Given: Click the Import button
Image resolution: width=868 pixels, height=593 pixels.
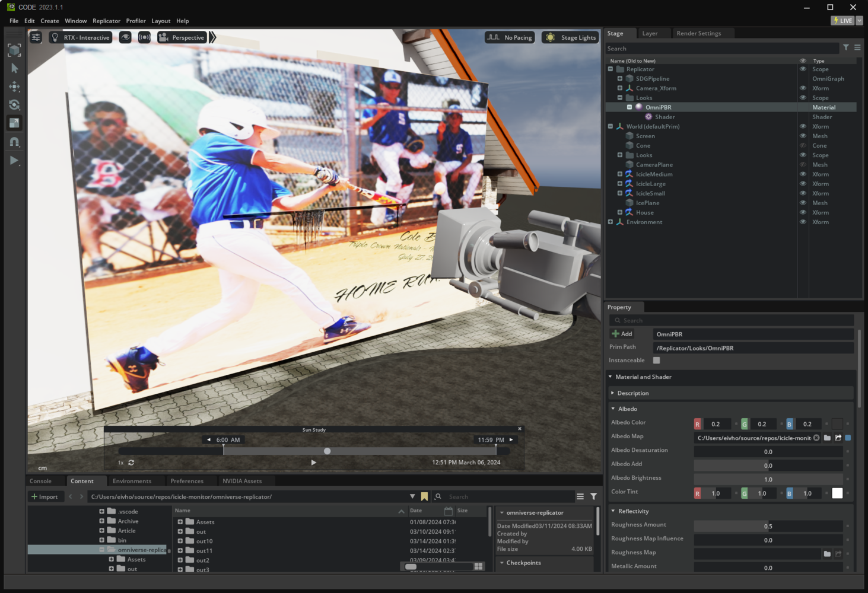Looking at the screenshot, I should point(44,497).
